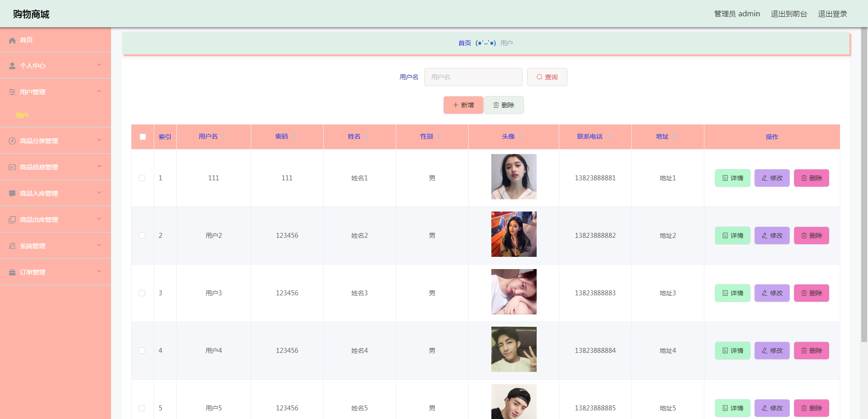This screenshot has width=868, height=419.
Task: Click 退出登录 in the top bar
Action: [x=833, y=14]
